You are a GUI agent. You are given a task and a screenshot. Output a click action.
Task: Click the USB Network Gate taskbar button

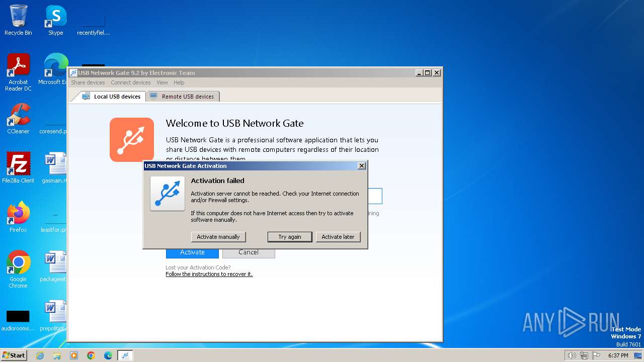[125, 355]
